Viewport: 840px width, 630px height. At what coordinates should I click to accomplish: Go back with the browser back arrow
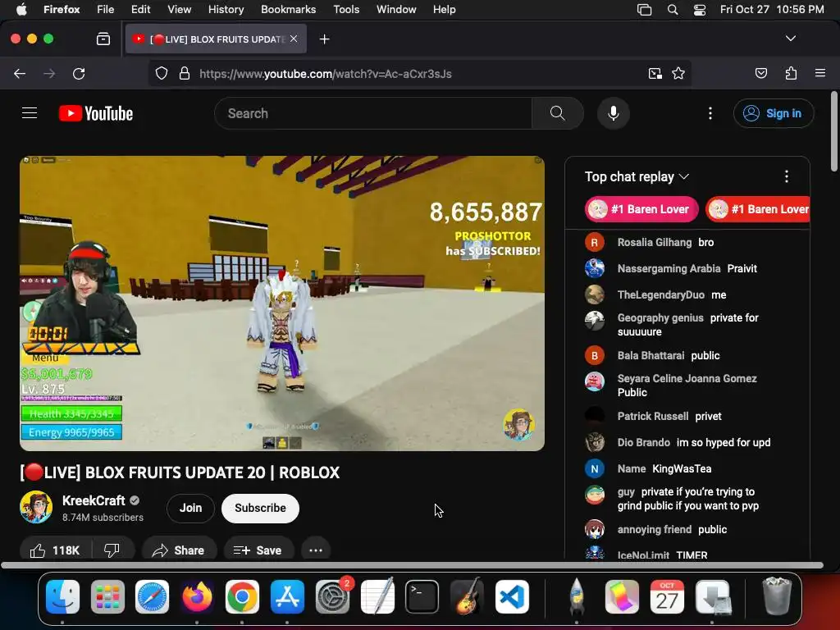(x=20, y=73)
